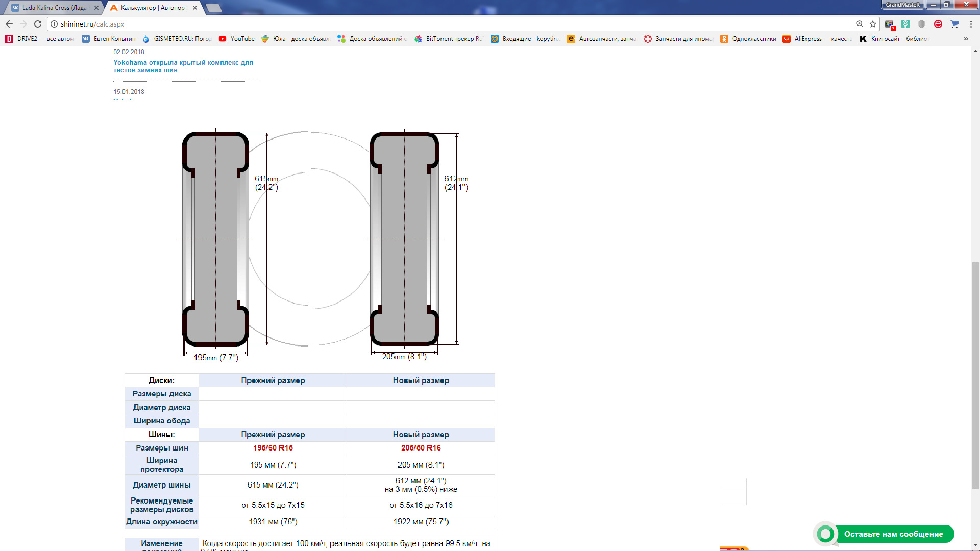Open Chrome three-dot menu
Viewport: 980px width, 551px height.
tap(971, 24)
